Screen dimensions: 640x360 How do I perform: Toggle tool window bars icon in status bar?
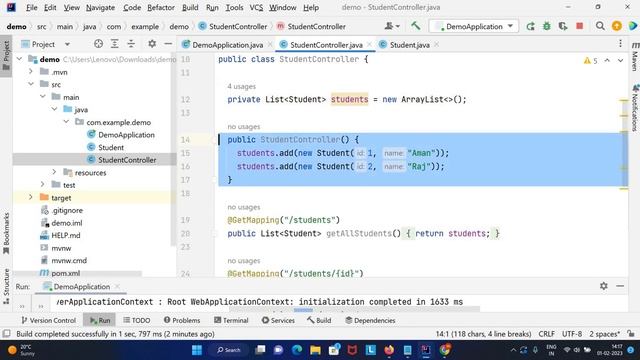pyautogui.click(x=6, y=333)
